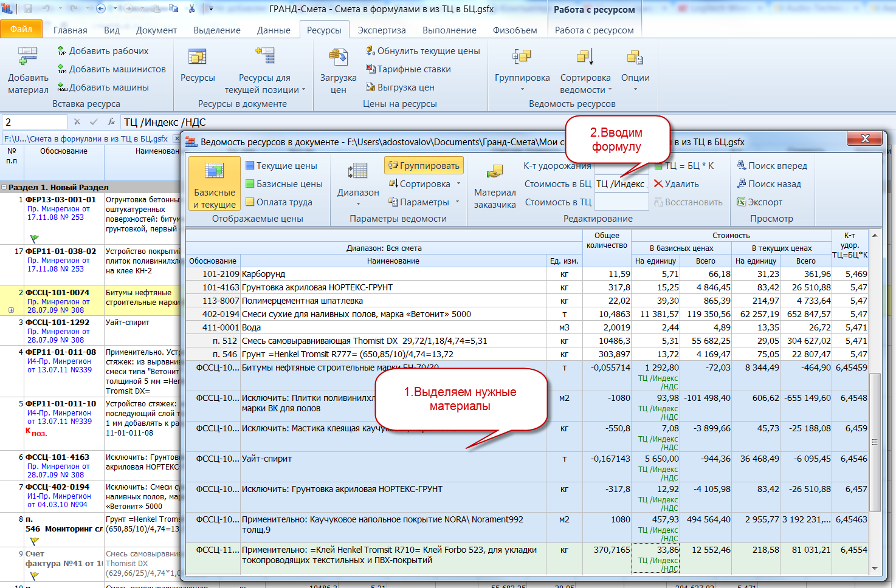Toggle Базисные и текущие price view
896x588 pixels.
215,183
